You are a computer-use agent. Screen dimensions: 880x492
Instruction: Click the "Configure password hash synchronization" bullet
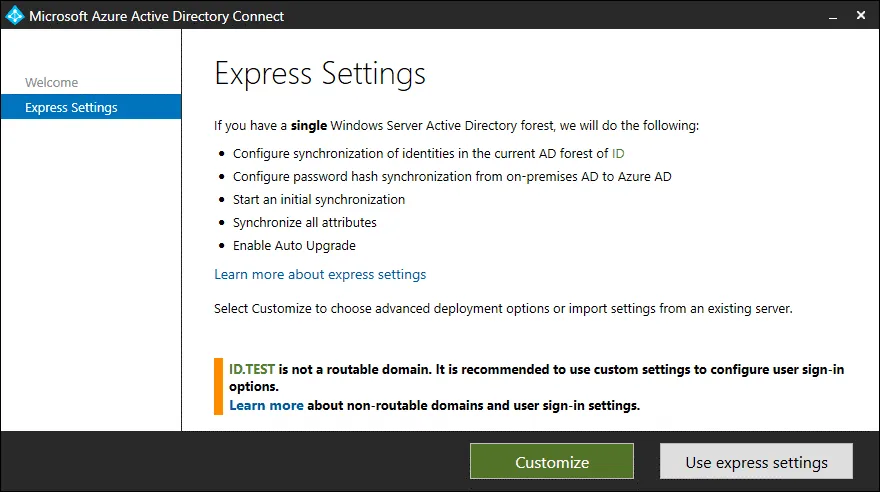pyautogui.click(x=452, y=176)
